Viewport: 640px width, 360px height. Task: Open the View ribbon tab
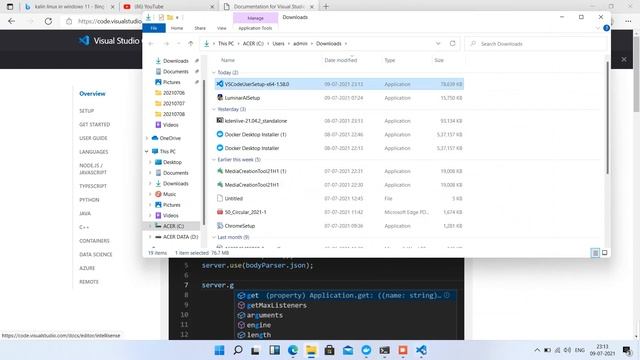point(222,28)
